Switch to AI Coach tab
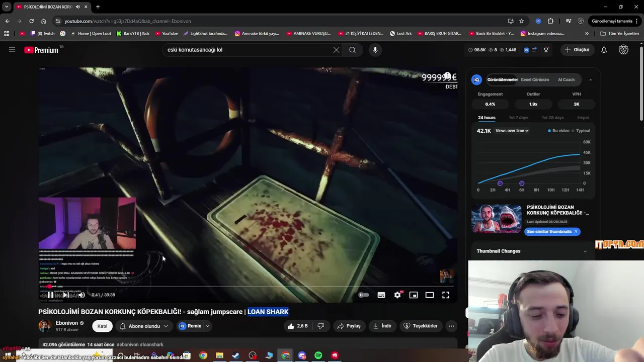The image size is (644, 362). pos(566,79)
